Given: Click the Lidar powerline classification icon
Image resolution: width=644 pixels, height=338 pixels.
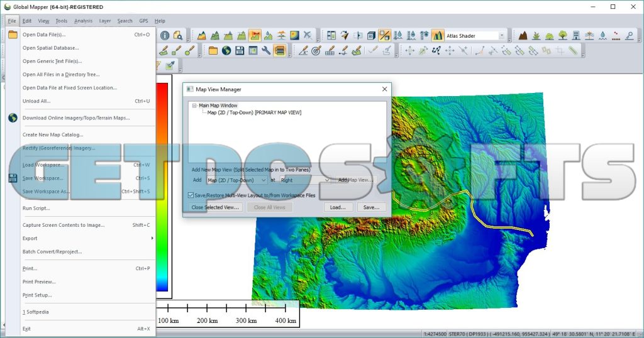Looking at the screenshot, I should (589, 36).
